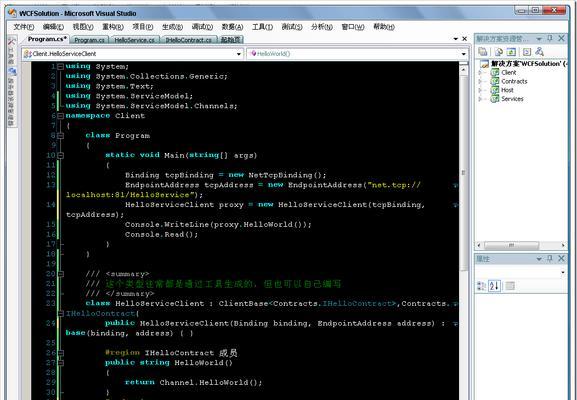Click the Contracts project icon in tree

point(495,81)
